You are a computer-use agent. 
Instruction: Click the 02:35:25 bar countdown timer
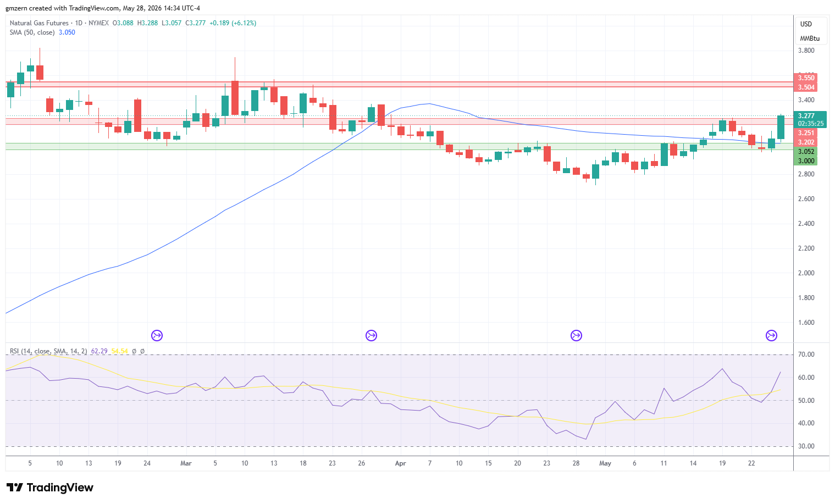[811, 124]
